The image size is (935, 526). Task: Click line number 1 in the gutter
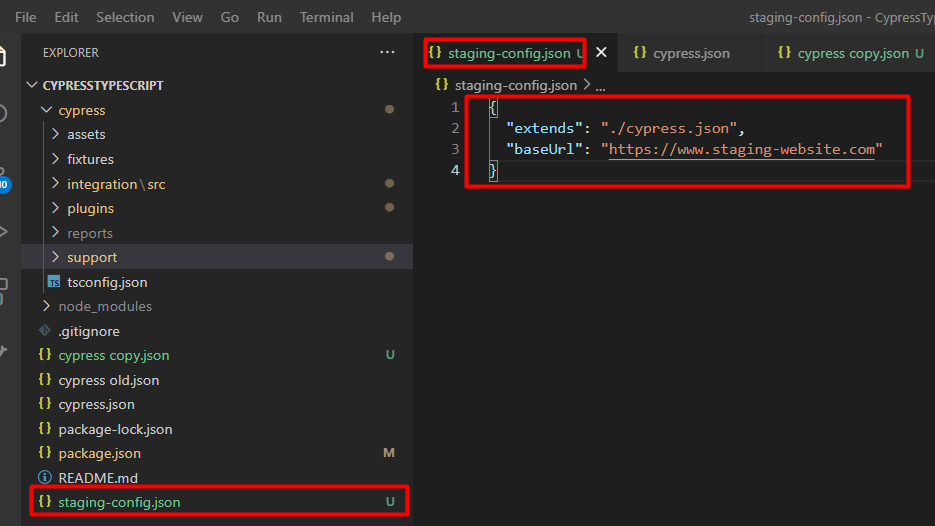455,107
